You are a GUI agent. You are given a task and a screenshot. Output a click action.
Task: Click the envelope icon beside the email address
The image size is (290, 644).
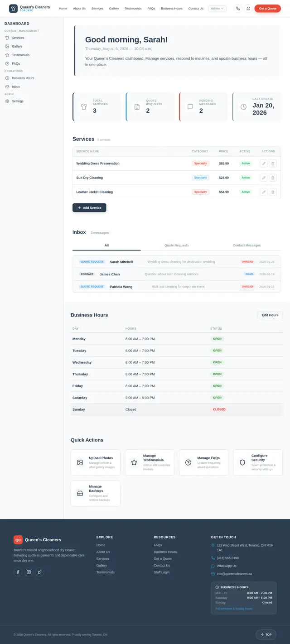pyautogui.click(x=213, y=574)
